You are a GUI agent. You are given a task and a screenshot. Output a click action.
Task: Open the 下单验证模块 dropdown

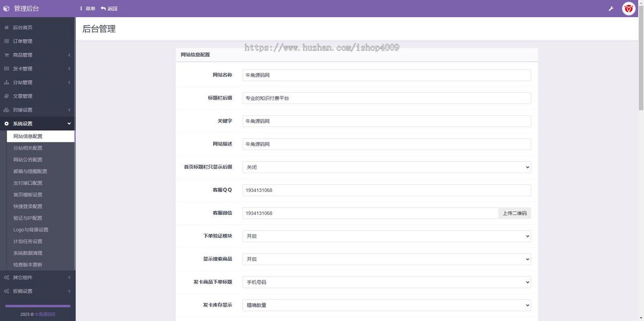click(386, 236)
